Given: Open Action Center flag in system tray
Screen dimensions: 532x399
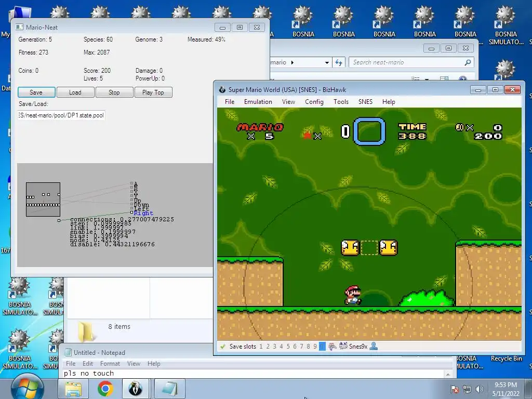Looking at the screenshot, I should click(454, 389).
